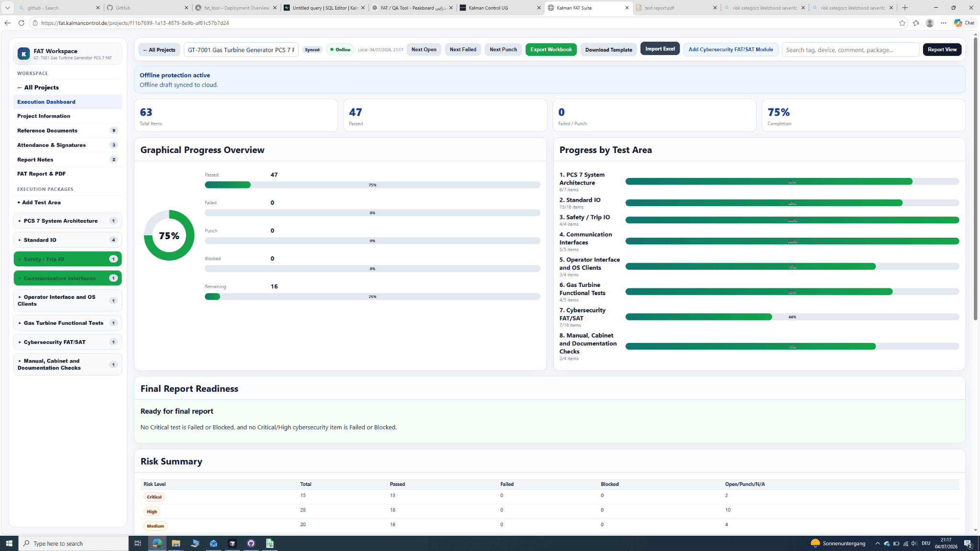This screenshot has height=551, width=980.
Task: Expand PCS 7 System Architecture package
Action: [67, 221]
